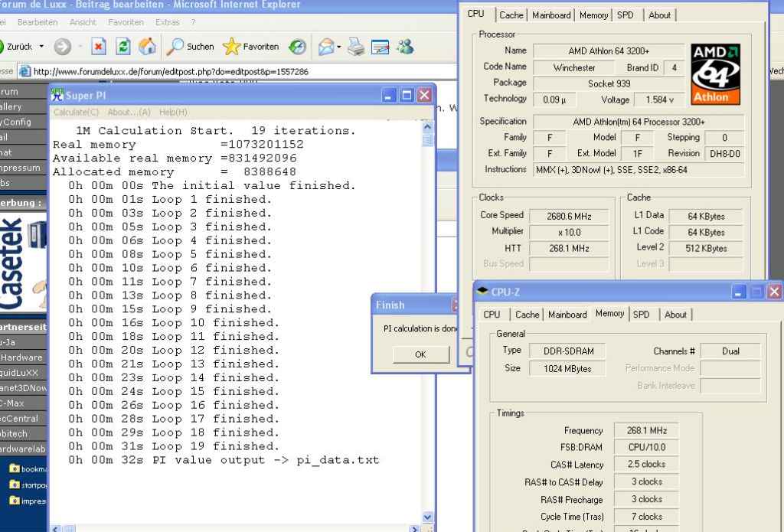The image size is (784, 532).
Task: Select the Cache tab in upper CPU-Z
Action: (x=511, y=15)
